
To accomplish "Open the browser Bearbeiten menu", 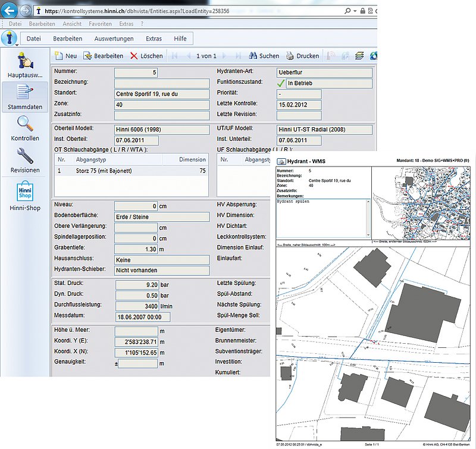I will tap(42, 24).
